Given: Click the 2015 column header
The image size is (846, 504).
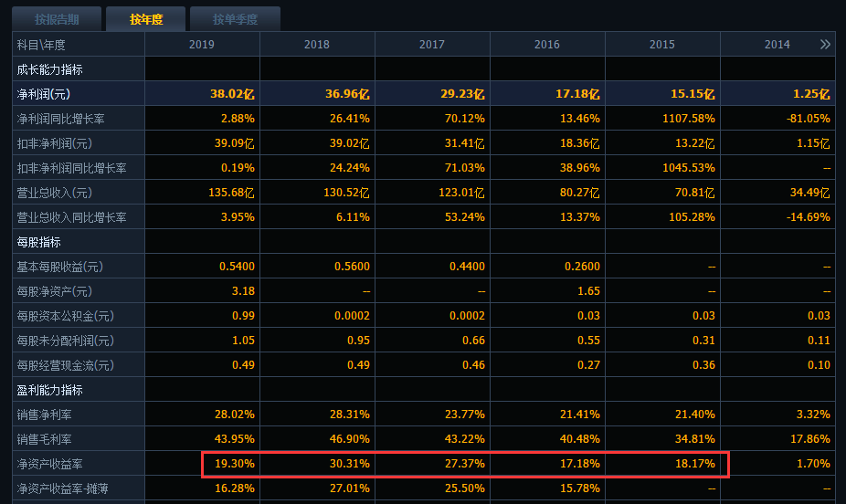Looking at the screenshot, I should pos(662,44).
